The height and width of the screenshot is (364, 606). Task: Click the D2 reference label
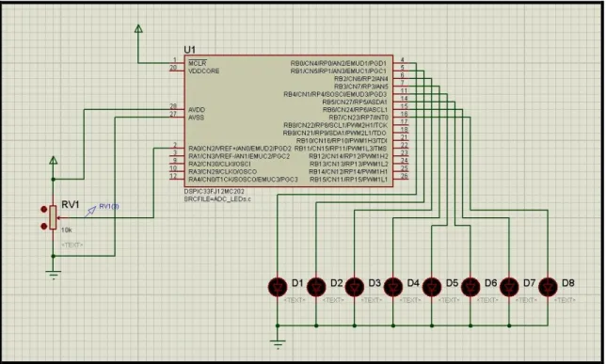click(x=337, y=283)
